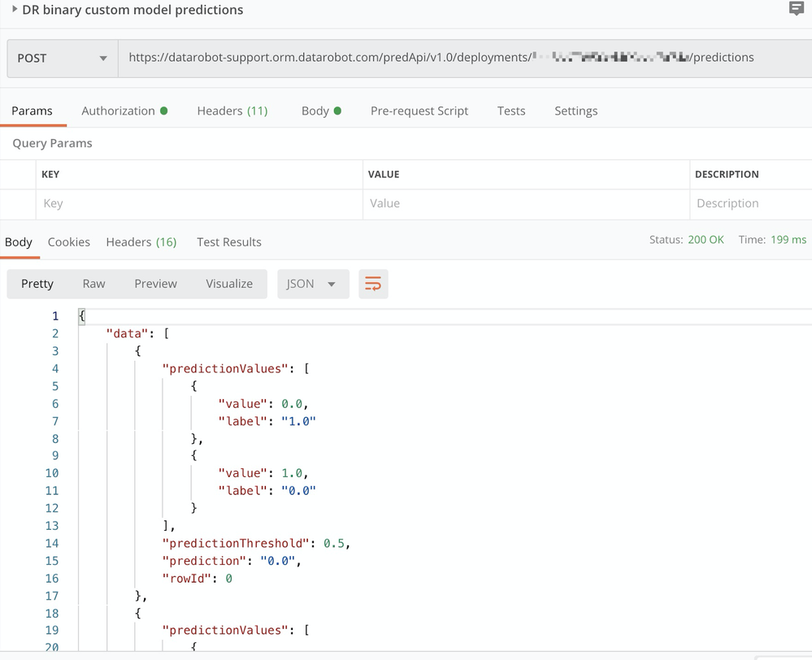Open the Visualize response view
The height and width of the screenshot is (660, 812).
pyautogui.click(x=229, y=284)
